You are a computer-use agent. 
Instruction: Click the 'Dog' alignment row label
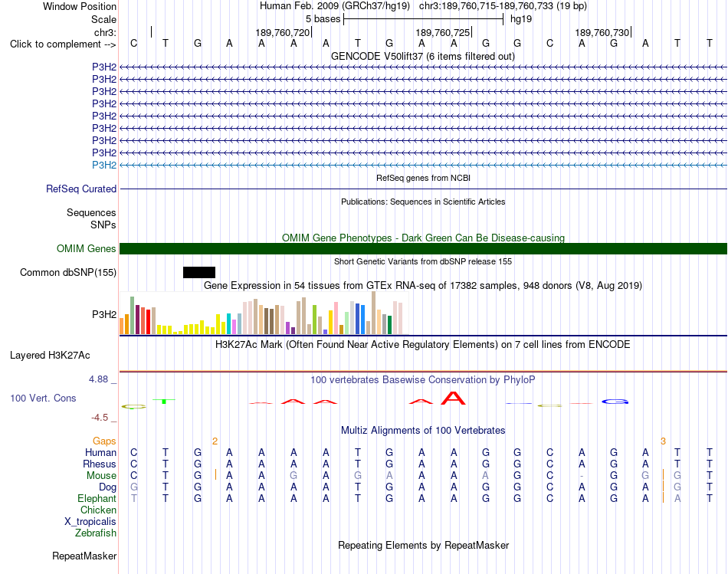[x=108, y=487]
